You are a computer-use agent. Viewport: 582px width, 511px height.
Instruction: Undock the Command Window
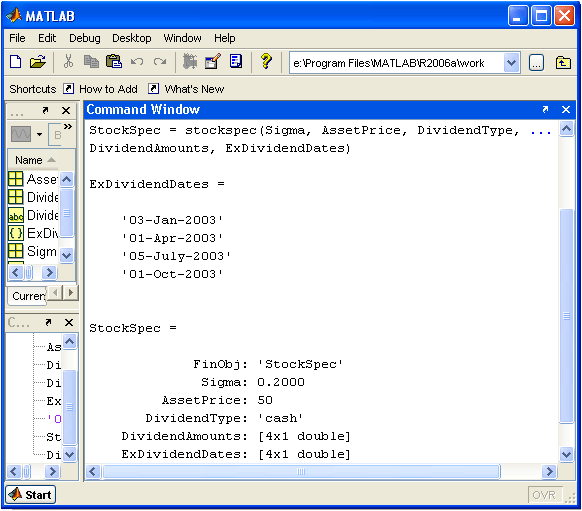pos(545,109)
